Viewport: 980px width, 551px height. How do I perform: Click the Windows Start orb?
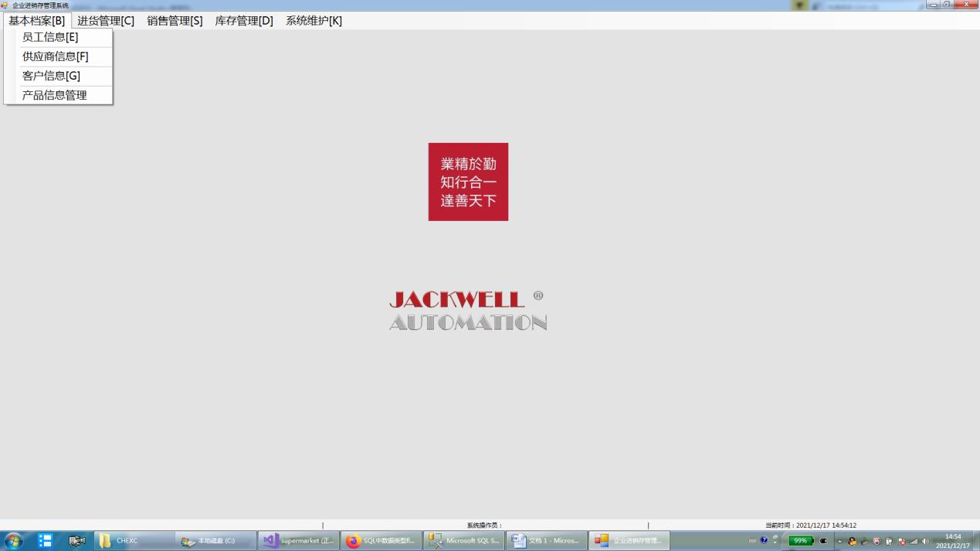pyautogui.click(x=14, y=541)
